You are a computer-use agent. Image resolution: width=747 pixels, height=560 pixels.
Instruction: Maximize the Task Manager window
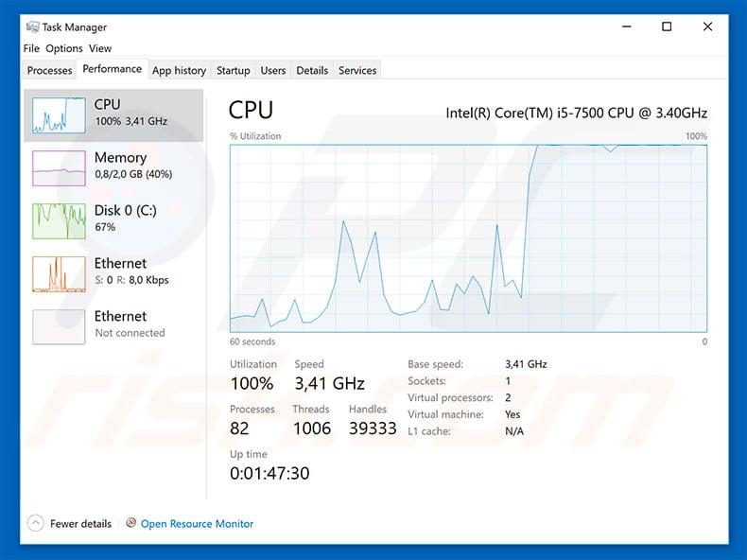[667, 26]
